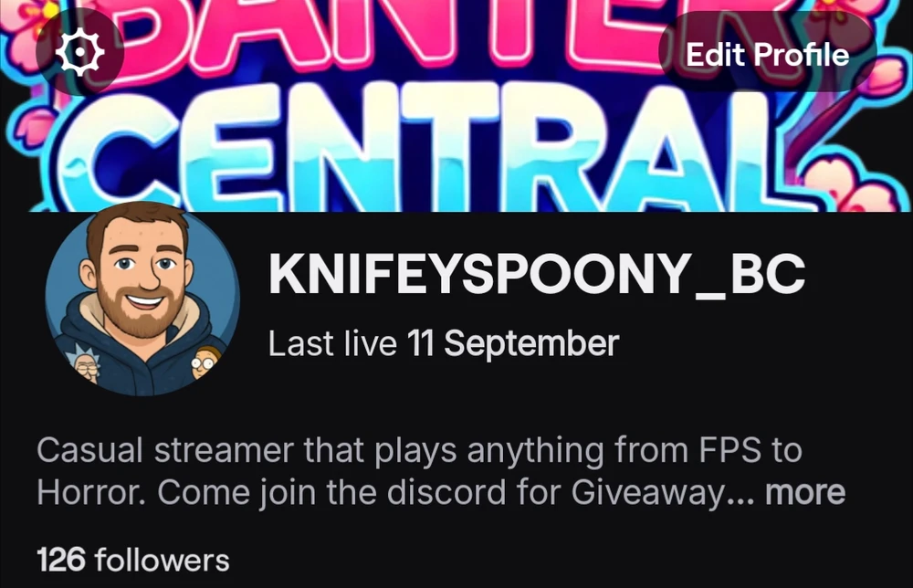
Task: Tap the bearded cartoon profile avatar
Action: pyautogui.click(x=142, y=299)
